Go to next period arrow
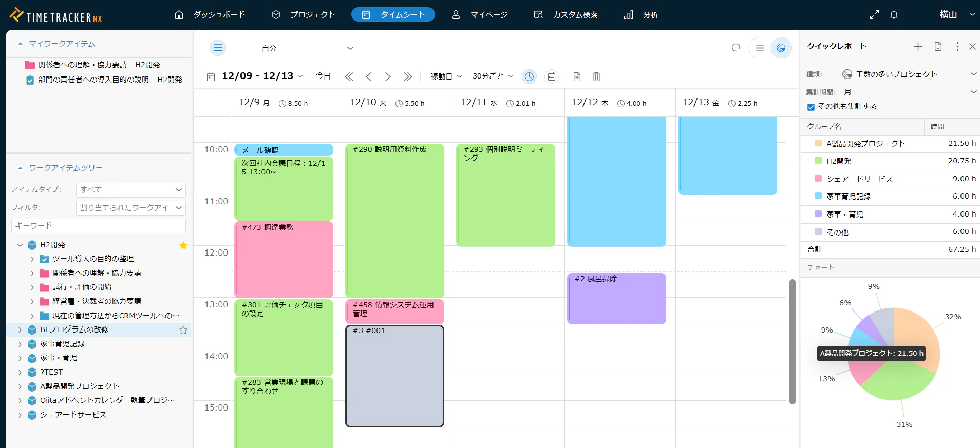 click(x=388, y=76)
